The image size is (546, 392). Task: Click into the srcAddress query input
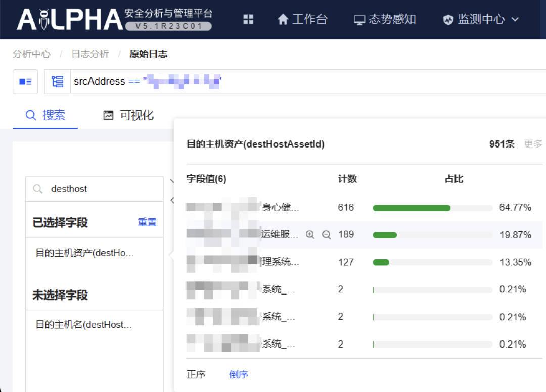tap(303, 82)
